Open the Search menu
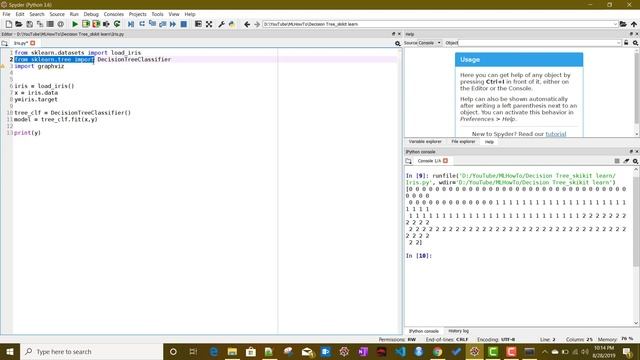Screen dimensions: 640x360 [x=37, y=14]
